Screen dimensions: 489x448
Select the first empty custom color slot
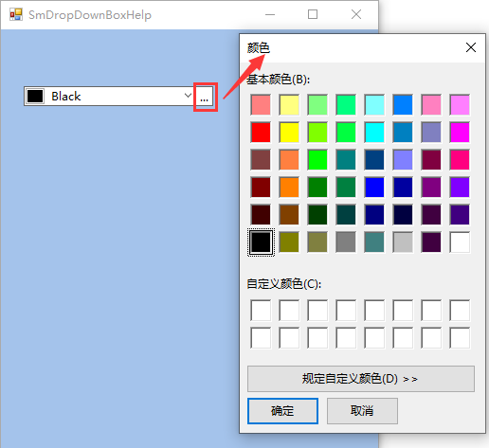[261, 311]
